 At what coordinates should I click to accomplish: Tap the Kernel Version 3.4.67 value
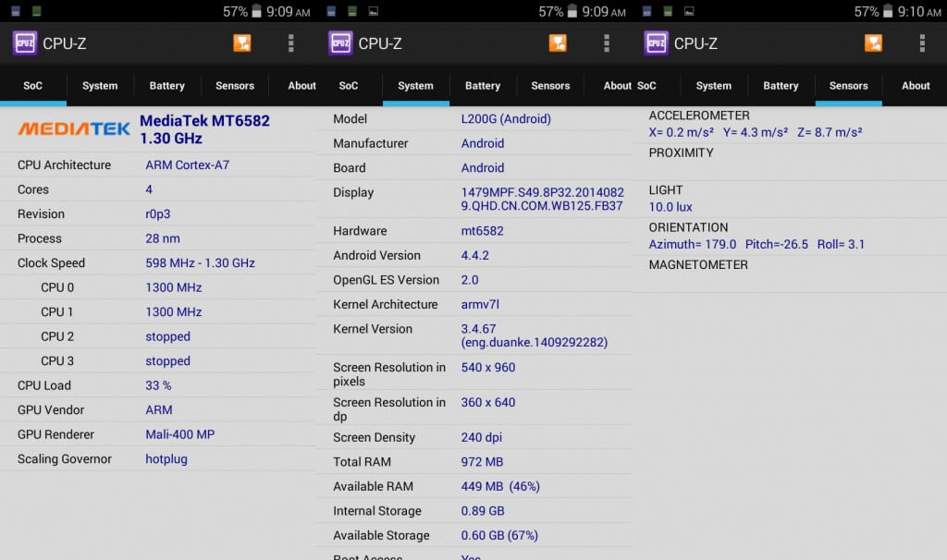[x=534, y=335]
